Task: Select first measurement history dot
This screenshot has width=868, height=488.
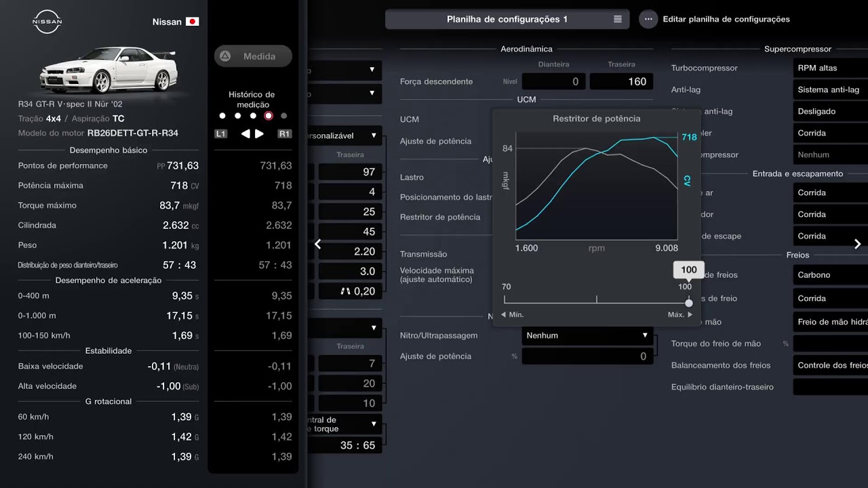Action: 222,116
